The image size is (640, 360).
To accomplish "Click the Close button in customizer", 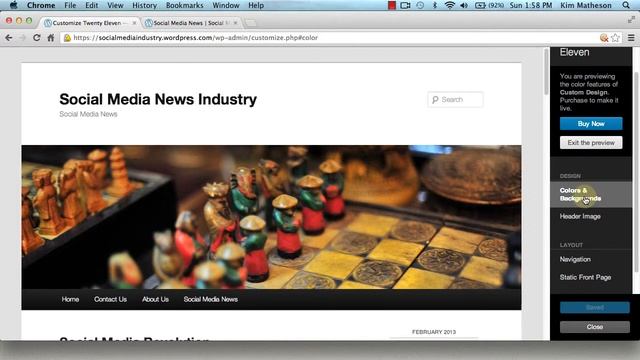I will coord(595,327).
